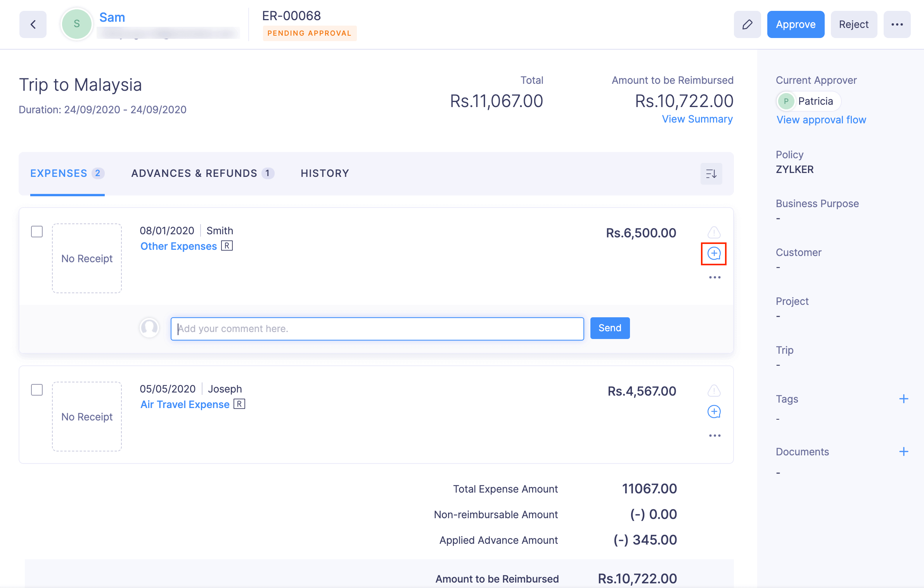Click the back arrow button
Viewport: 924px width, 588px height.
tap(33, 24)
